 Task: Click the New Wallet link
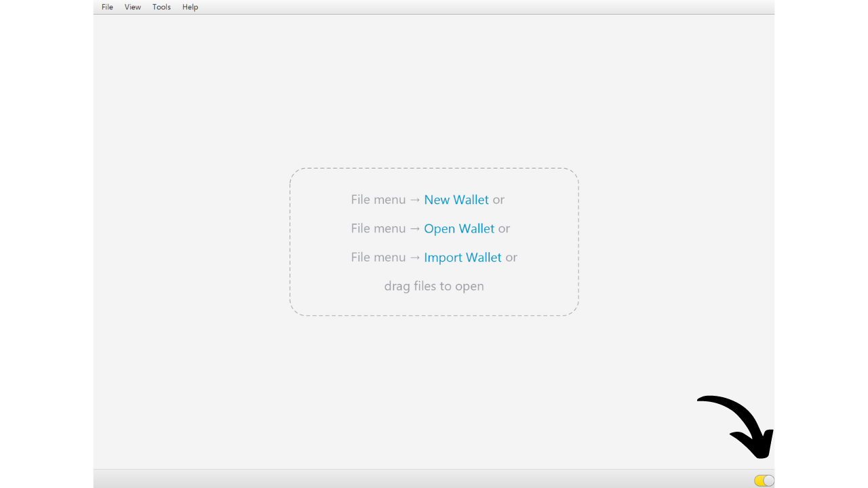456,200
